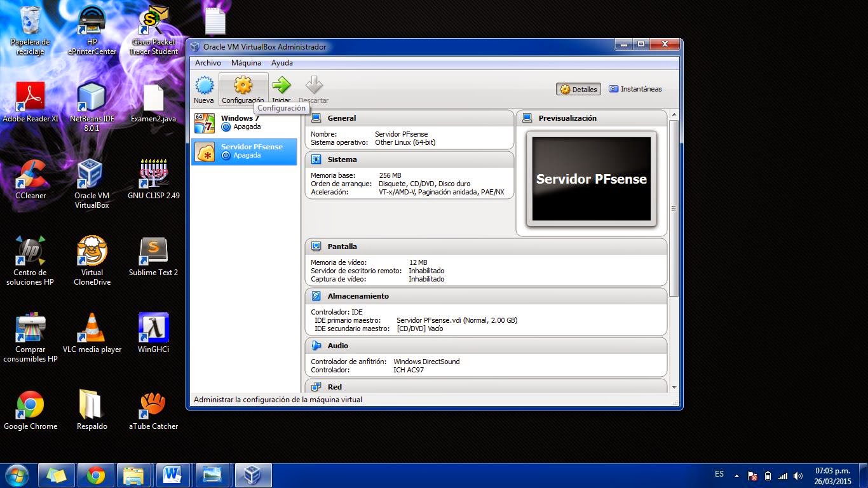Image resolution: width=868 pixels, height=488 pixels.
Task: Toggle the Detalles view
Action: point(578,89)
